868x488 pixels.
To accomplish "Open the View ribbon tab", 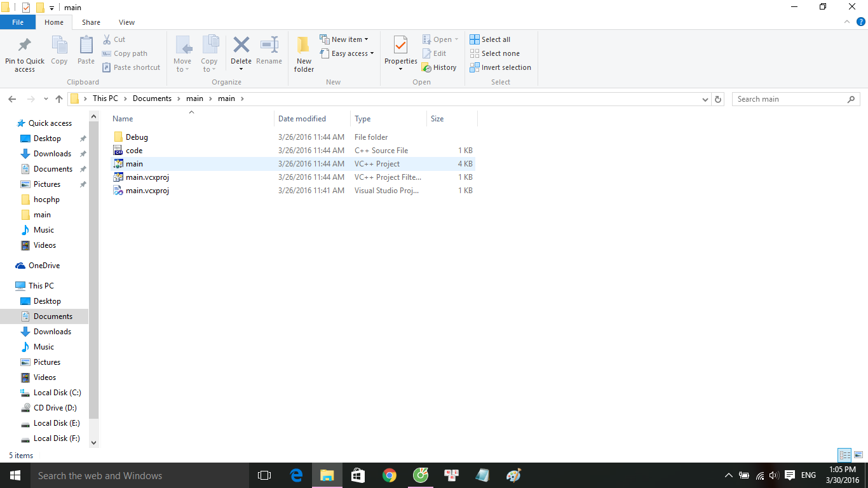I will (x=126, y=22).
